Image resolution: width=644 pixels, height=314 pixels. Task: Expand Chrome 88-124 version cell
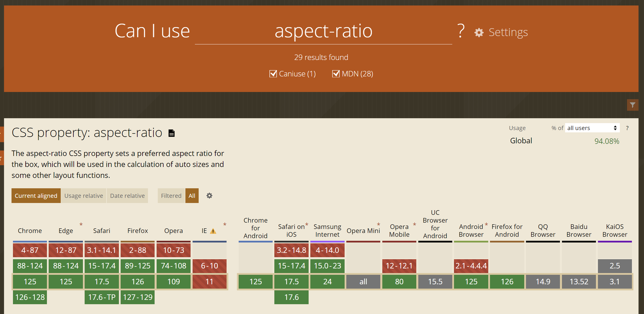[x=30, y=266]
